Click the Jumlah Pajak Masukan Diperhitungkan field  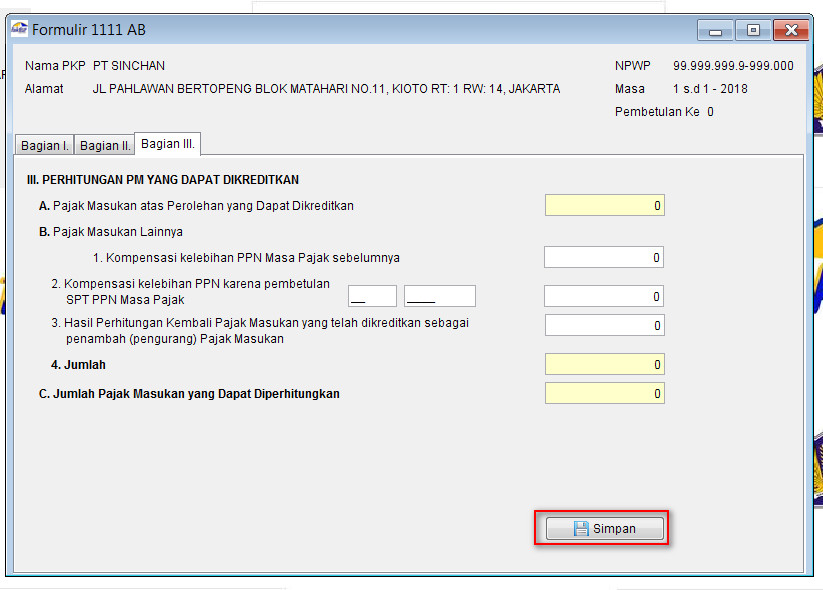603,393
